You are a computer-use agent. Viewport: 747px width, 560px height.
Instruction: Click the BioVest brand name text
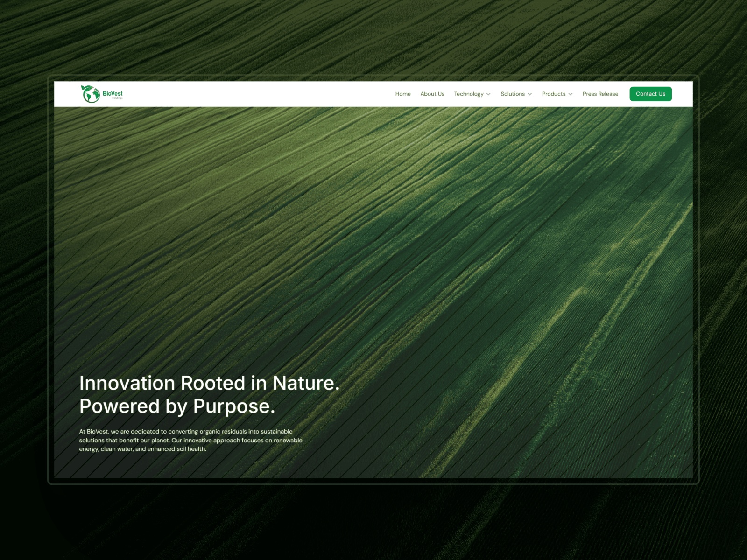(x=113, y=93)
